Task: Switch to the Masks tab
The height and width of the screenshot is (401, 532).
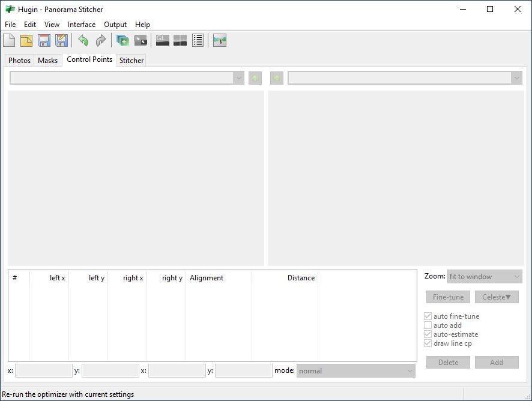Action: (48, 61)
